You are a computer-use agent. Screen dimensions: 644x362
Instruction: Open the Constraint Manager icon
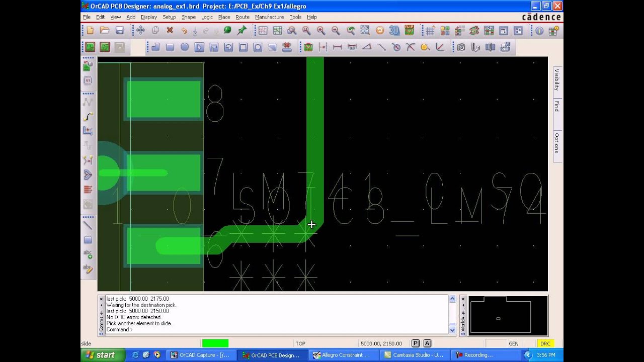click(489, 31)
